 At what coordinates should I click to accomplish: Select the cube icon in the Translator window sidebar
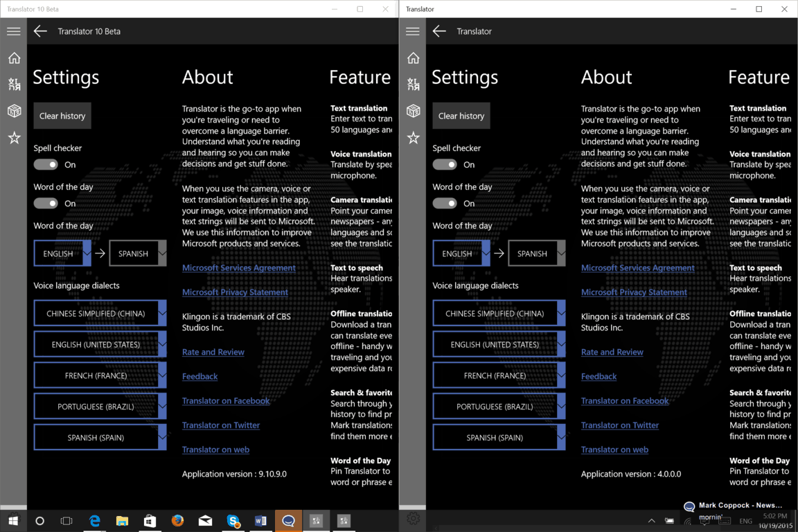click(x=414, y=110)
